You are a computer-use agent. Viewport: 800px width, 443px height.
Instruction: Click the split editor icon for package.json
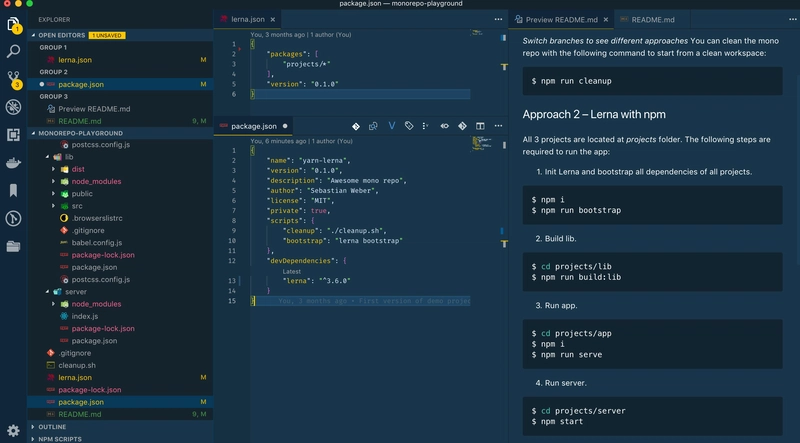point(480,127)
